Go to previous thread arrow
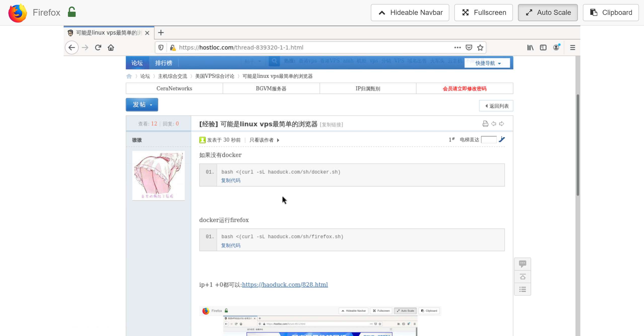 pyautogui.click(x=494, y=124)
